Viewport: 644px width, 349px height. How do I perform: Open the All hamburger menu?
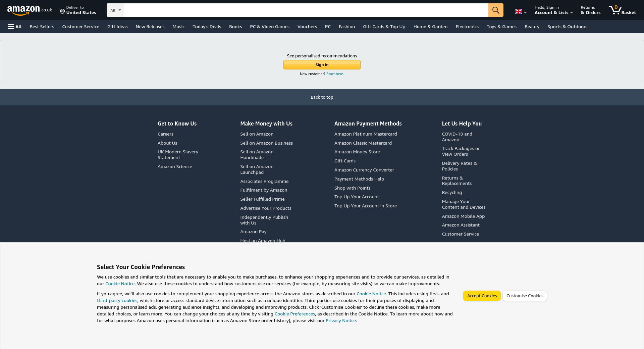(x=15, y=27)
